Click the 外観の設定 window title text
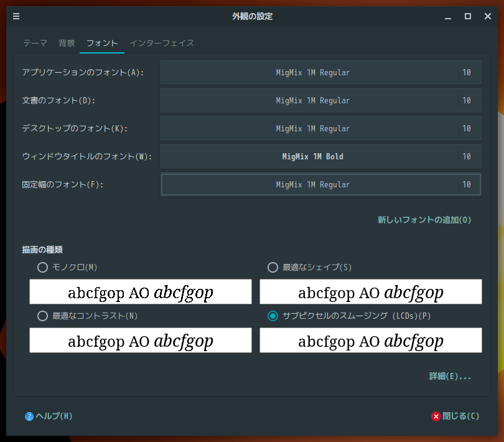The image size is (504, 442). [253, 16]
